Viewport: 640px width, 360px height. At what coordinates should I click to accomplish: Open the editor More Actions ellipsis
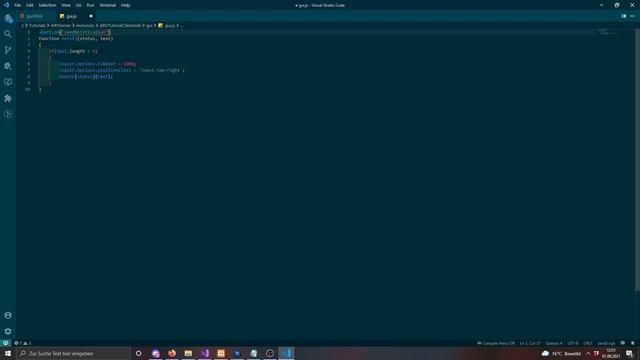[632, 16]
